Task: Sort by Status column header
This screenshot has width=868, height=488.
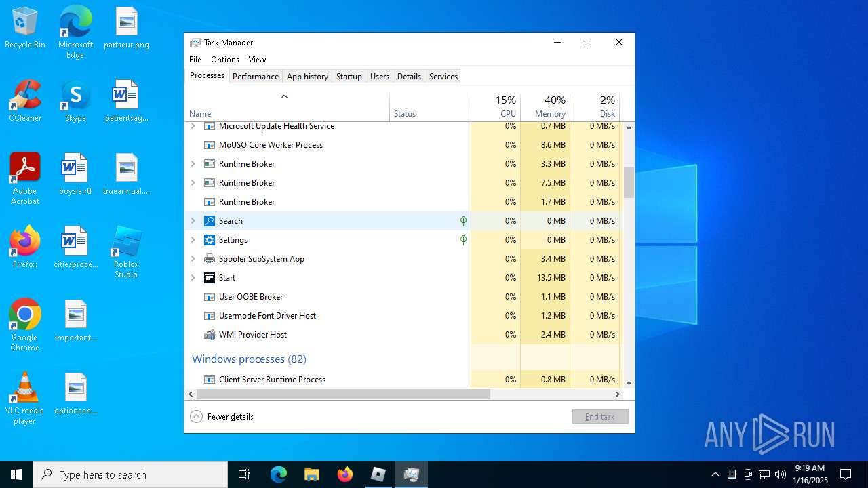Action: click(431, 107)
